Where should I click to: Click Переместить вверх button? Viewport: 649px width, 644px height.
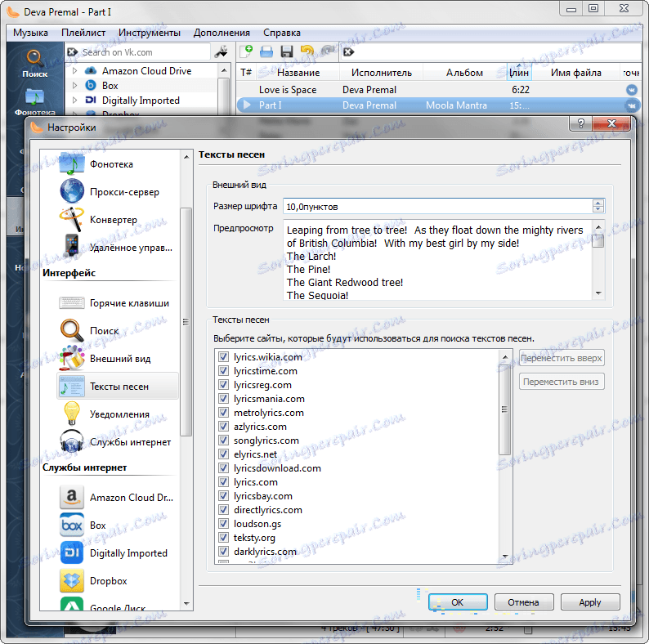click(x=562, y=358)
